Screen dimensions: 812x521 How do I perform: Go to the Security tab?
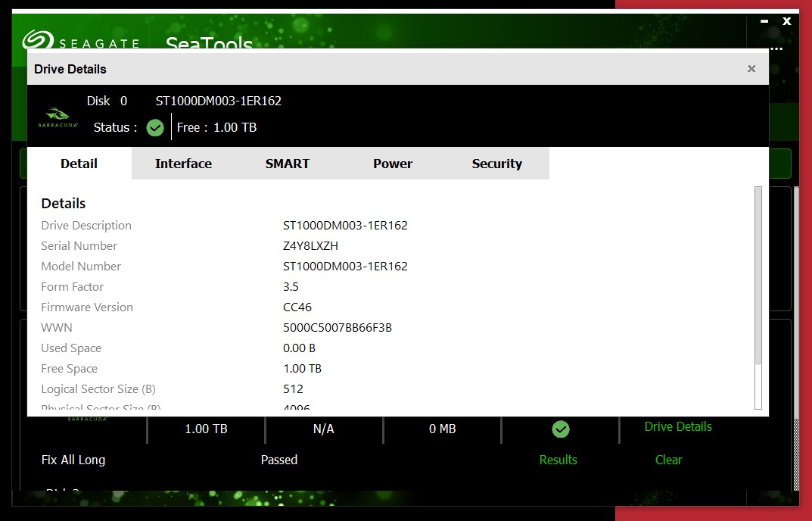[x=497, y=164]
